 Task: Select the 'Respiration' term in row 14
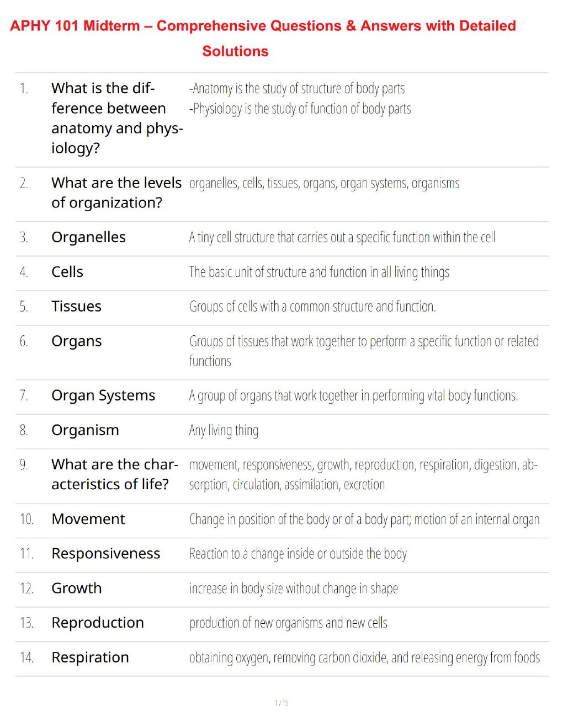coord(90,657)
